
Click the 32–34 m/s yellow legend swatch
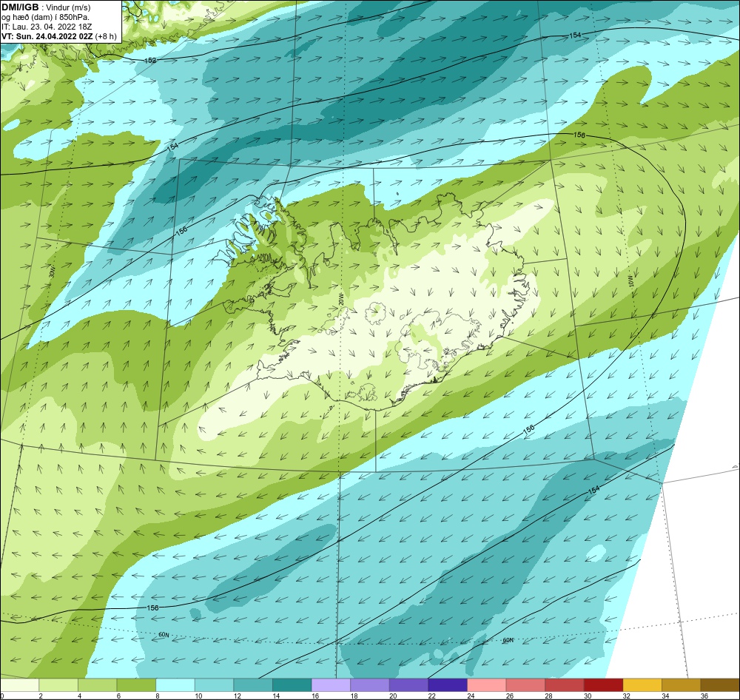tap(642, 685)
